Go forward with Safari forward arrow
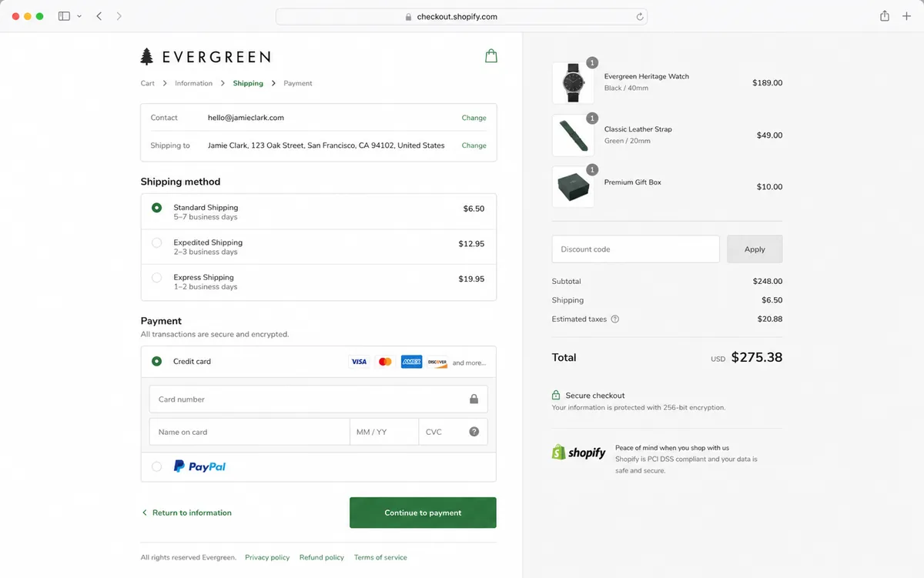Image resolution: width=924 pixels, height=578 pixels. coord(119,16)
